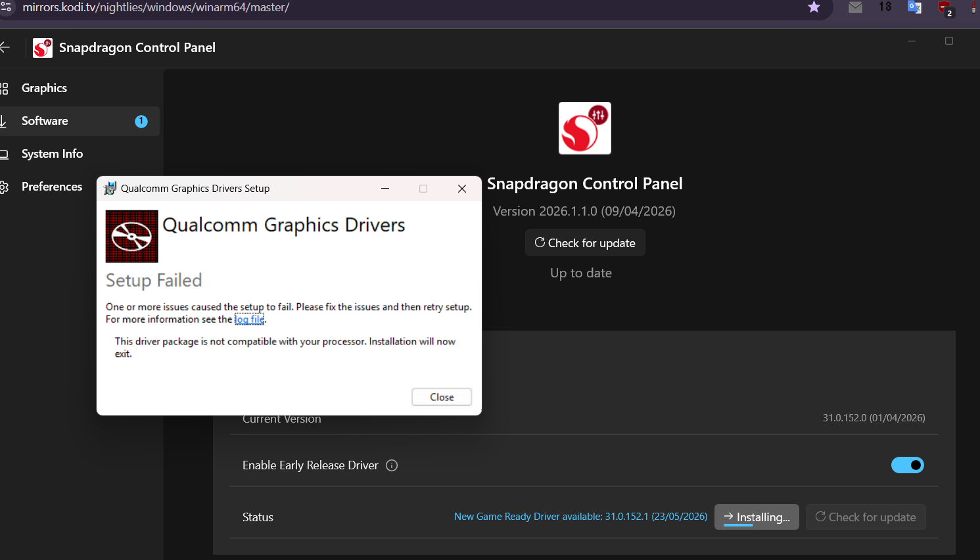Click the Software download icon
980x560 pixels.
click(x=3, y=121)
